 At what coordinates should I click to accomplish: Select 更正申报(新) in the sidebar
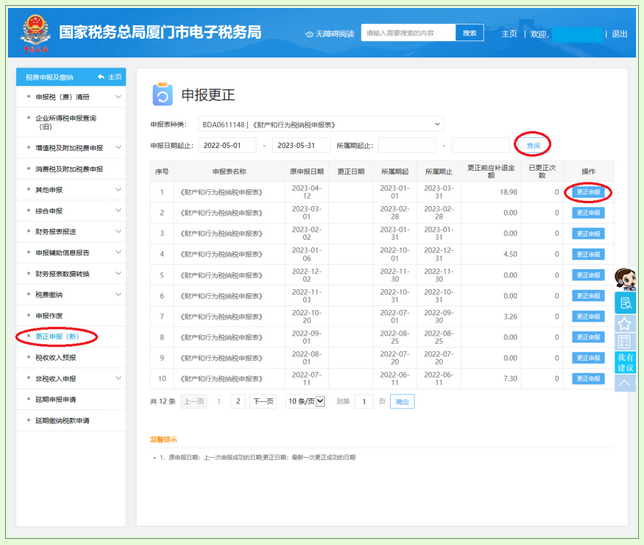pyautogui.click(x=56, y=337)
